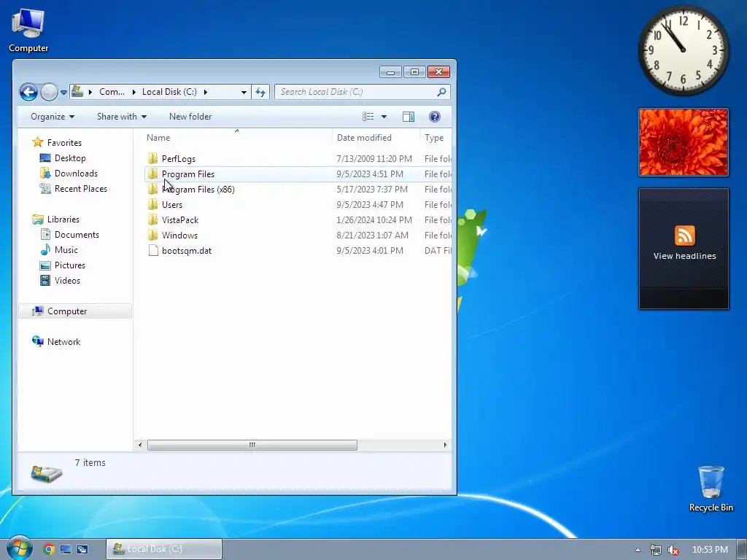Screen dimensions: 747x560
Task: Select the Windows folder icon
Action: pos(153,235)
